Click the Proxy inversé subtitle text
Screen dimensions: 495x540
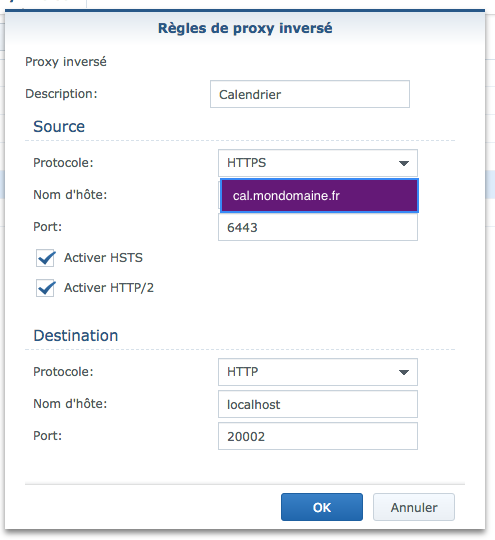pyautogui.click(x=66, y=62)
